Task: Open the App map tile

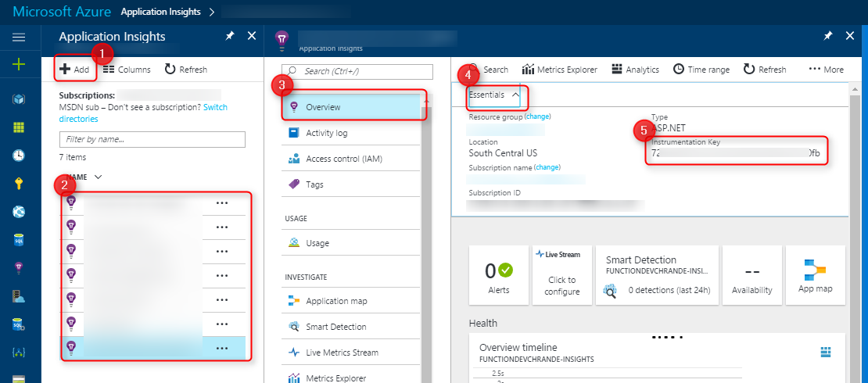Action: (x=816, y=275)
